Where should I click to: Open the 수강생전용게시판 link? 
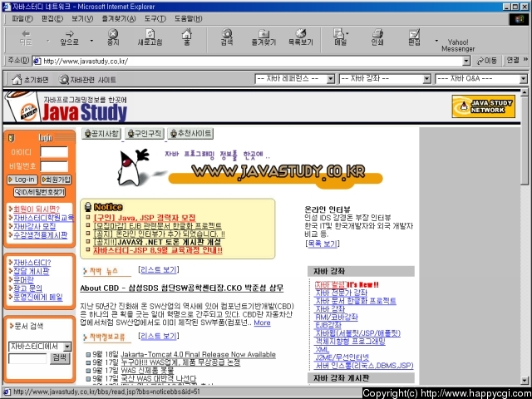click(41, 234)
